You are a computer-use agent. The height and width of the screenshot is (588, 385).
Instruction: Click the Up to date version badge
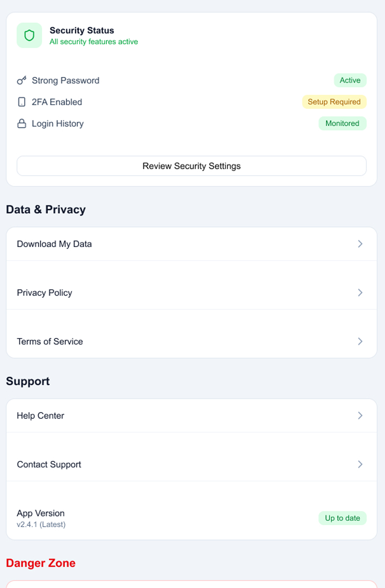342,518
